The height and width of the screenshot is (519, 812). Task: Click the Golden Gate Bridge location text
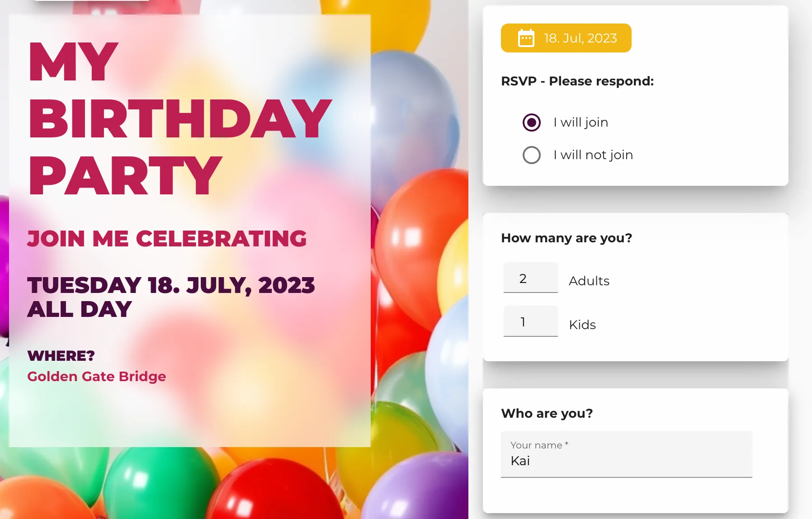pos(96,376)
